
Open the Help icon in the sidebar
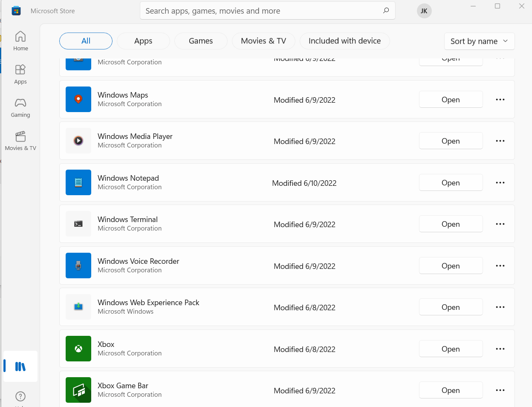click(20, 396)
